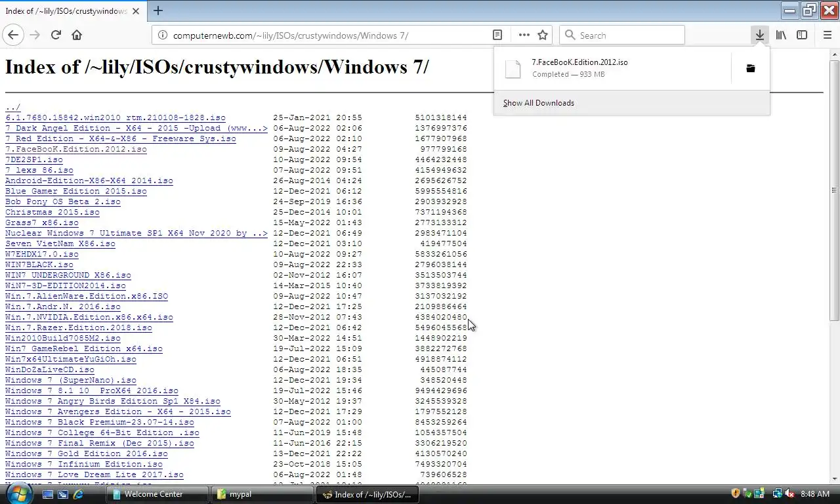Open the browser hamburger menu

coord(827,35)
